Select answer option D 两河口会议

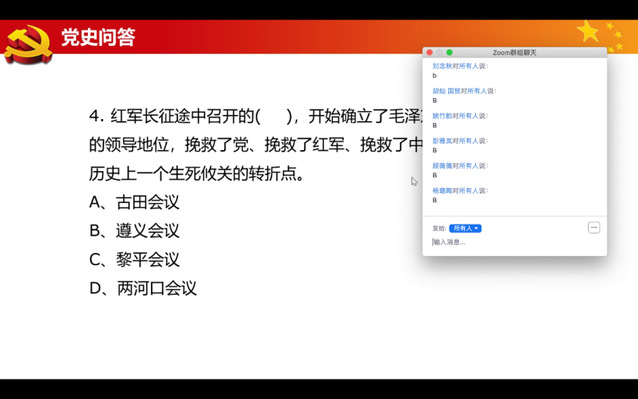tap(142, 288)
